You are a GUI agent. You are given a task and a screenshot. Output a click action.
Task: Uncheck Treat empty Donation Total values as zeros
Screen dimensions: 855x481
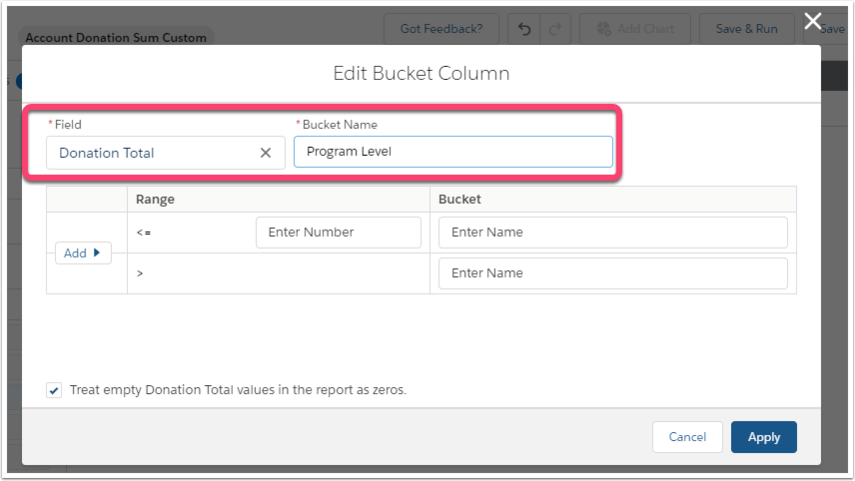tap(54, 390)
